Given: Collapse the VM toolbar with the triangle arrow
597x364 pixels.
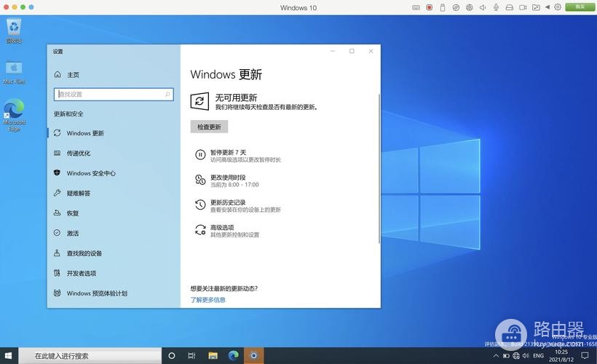Looking at the screenshot, I should click(x=547, y=7).
